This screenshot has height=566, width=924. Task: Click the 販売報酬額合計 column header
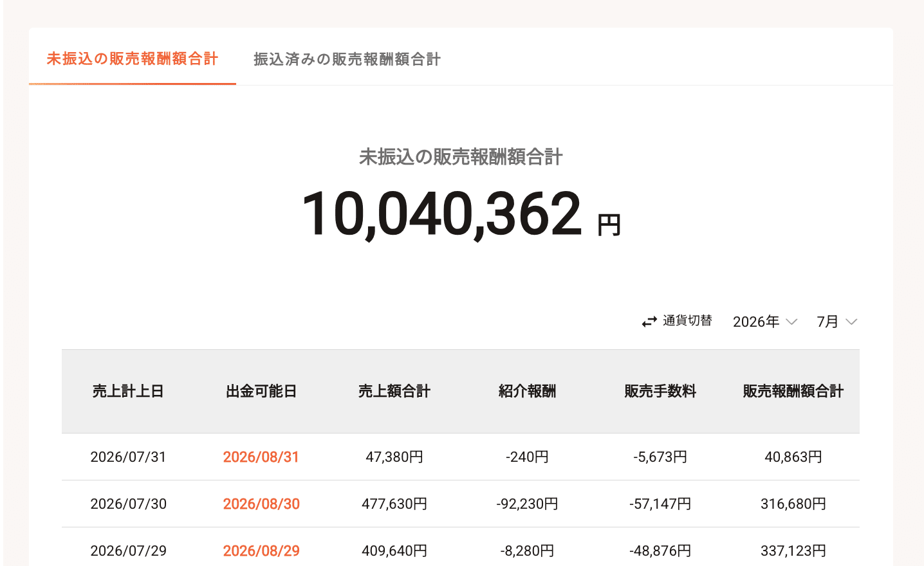pyautogui.click(x=793, y=391)
